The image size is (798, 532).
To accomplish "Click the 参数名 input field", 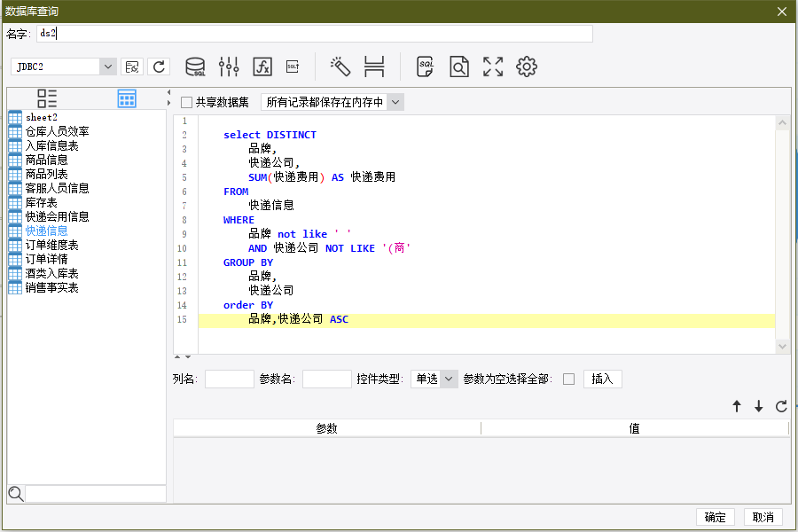I will [x=326, y=379].
